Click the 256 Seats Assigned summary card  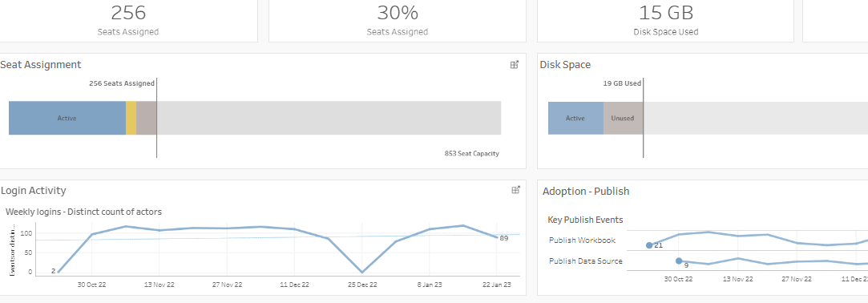coord(128,21)
